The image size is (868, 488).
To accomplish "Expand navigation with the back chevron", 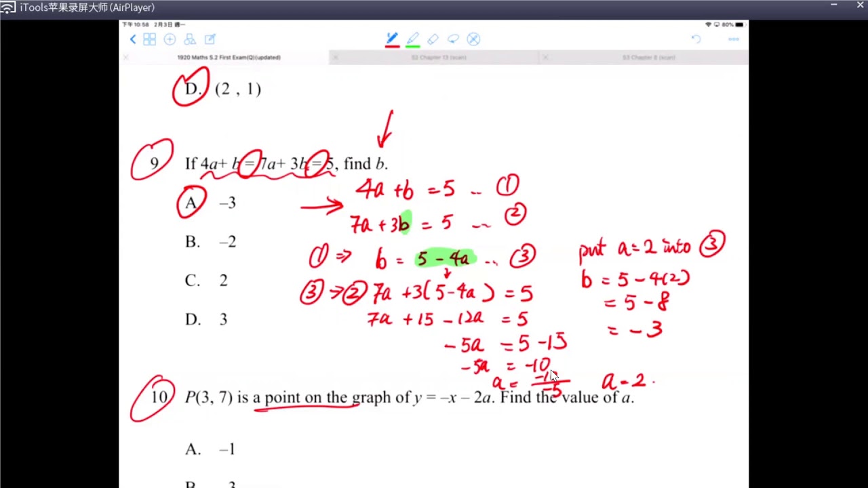I will tap(133, 39).
